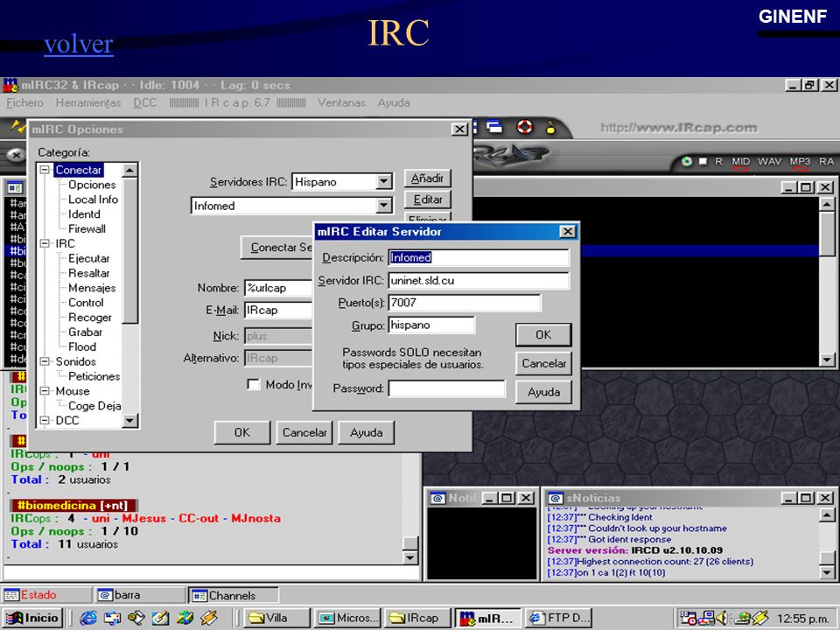Click the R button in media bar
Image resolution: width=840 pixels, height=630 pixels.
pyautogui.click(x=718, y=161)
